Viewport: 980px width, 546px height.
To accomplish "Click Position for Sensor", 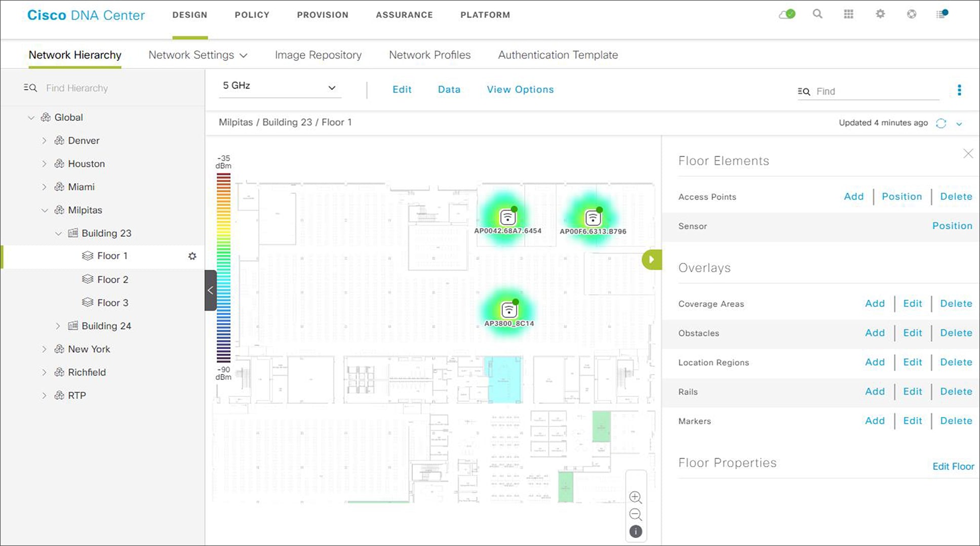I will (952, 226).
